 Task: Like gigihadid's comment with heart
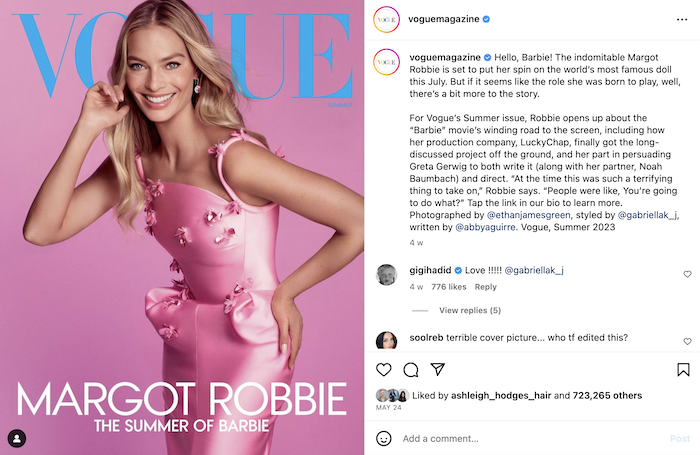(687, 274)
